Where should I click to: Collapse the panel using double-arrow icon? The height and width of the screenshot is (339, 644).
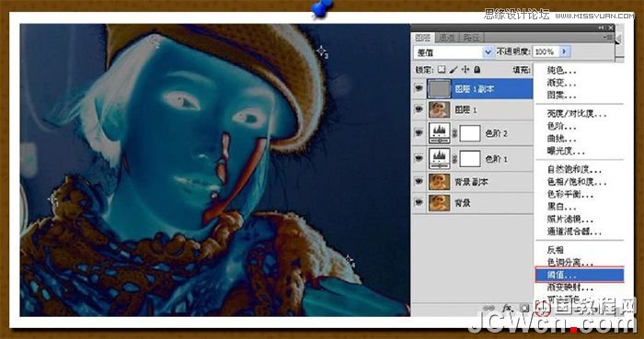coord(601,28)
